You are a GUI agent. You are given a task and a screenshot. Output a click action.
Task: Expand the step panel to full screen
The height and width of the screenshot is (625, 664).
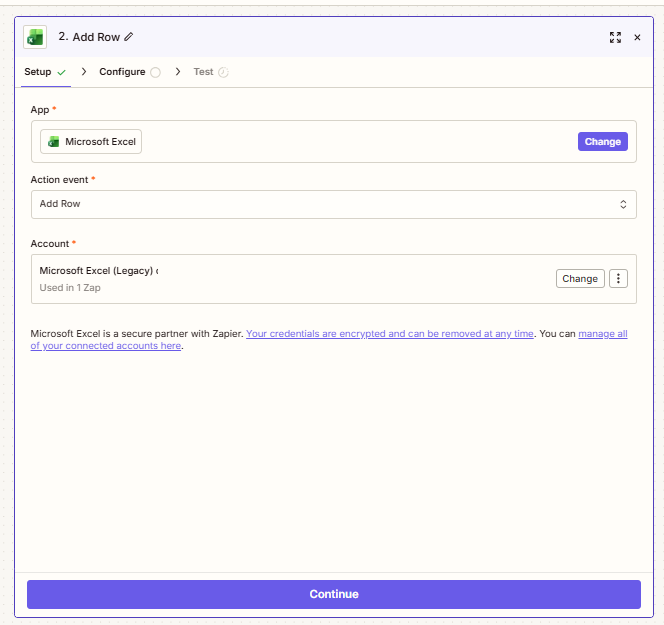615,37
